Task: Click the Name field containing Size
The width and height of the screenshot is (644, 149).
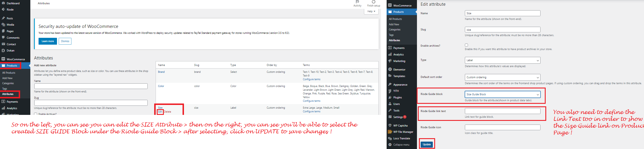Action: (x=503, y=13)
